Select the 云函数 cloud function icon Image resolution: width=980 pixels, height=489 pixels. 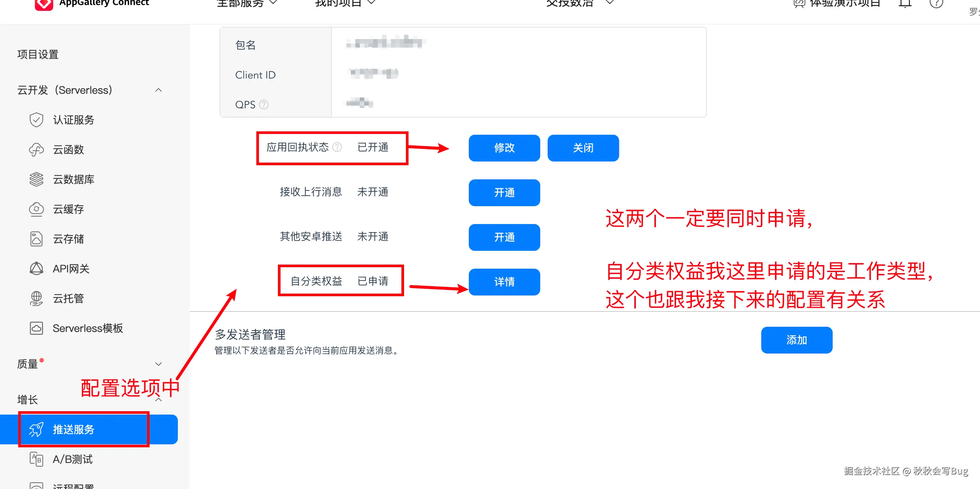(36, 150)
